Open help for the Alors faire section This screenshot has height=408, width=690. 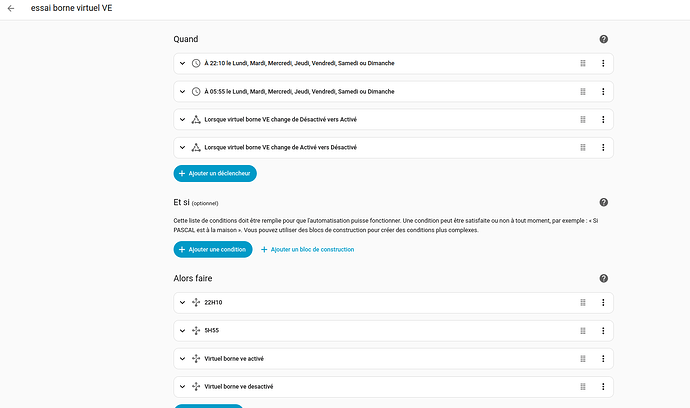click(x=603, y=278)
